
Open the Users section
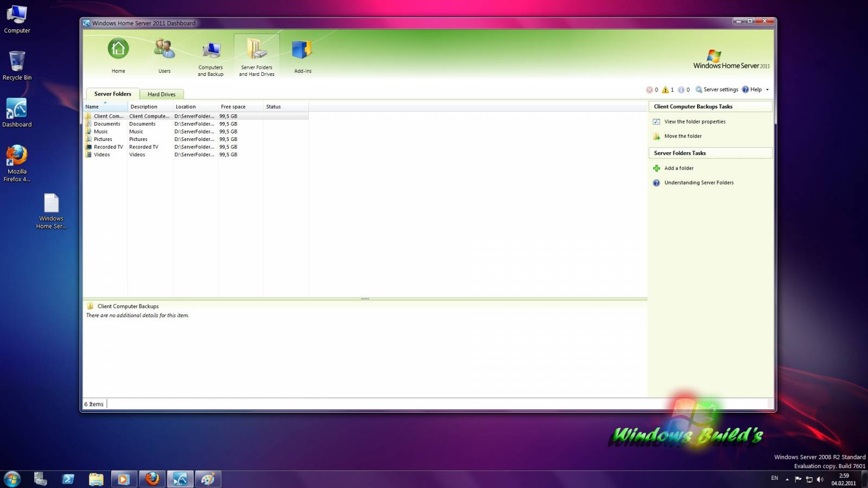click(x=164, y=55)
